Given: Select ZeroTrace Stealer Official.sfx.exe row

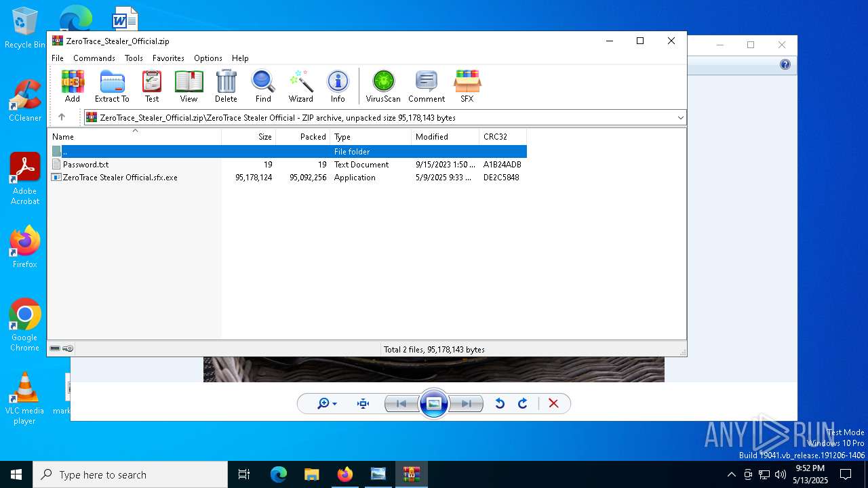Looking at the screenshot, I should pyautogui.click(x=288, y=177).
